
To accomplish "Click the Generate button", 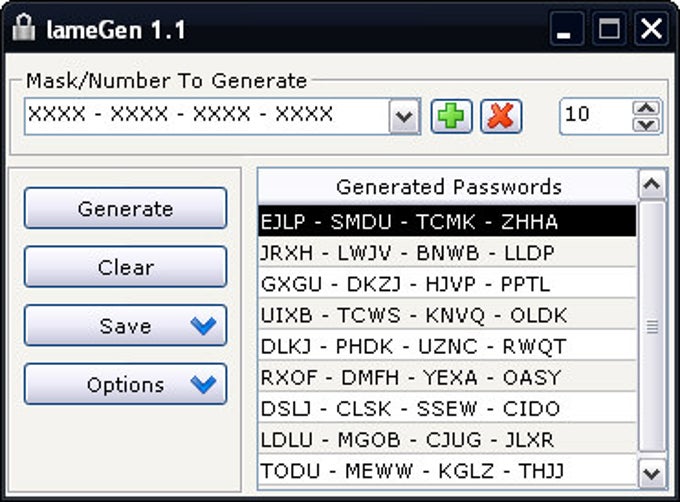I will click(125, 208).
